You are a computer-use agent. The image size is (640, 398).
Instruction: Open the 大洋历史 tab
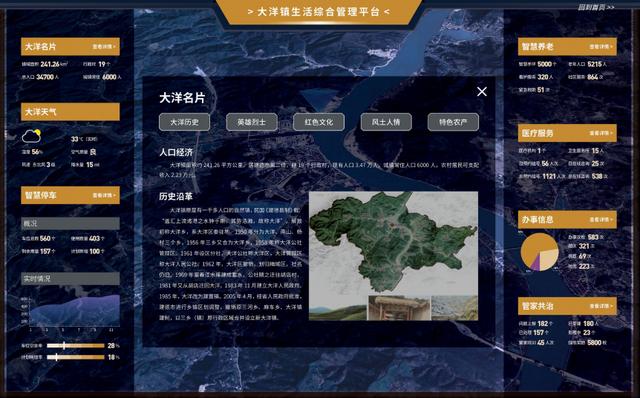[x=184, y=122]
